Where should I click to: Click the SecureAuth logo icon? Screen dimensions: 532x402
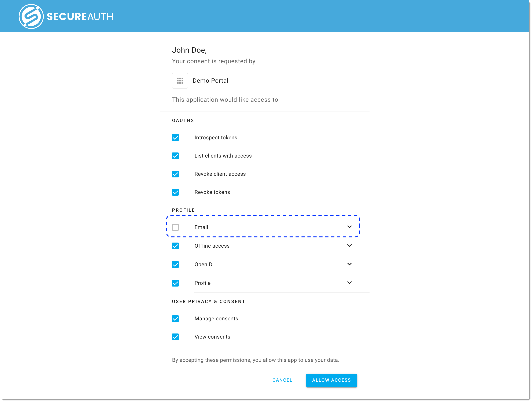31,16
